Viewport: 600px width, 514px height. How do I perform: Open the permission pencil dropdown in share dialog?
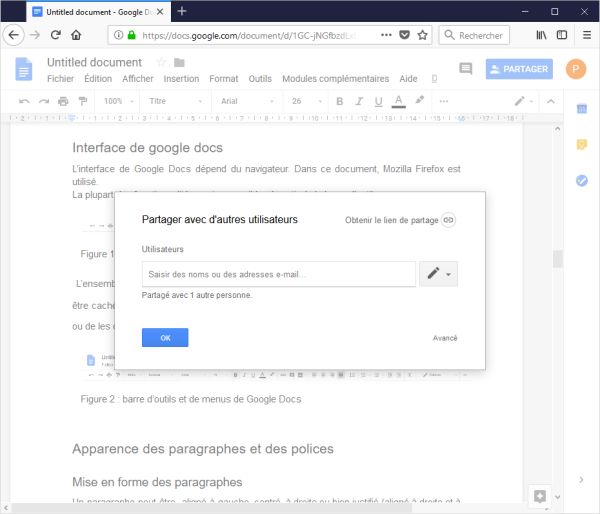click(x=439, y=274)
